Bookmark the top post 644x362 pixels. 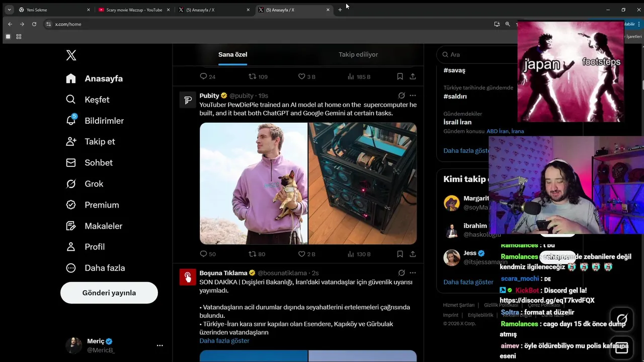(x=399, y=76)
